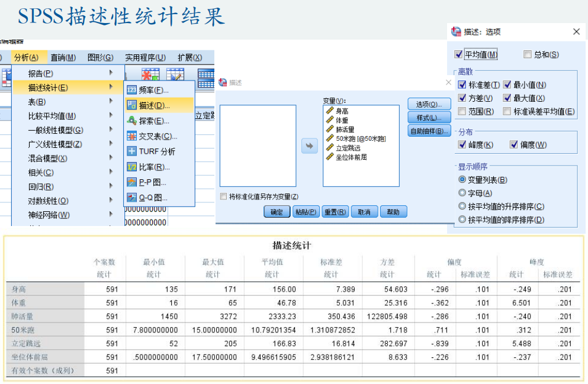Click the 交叉表 crosstab grid icon

click(x=131, y=136)
